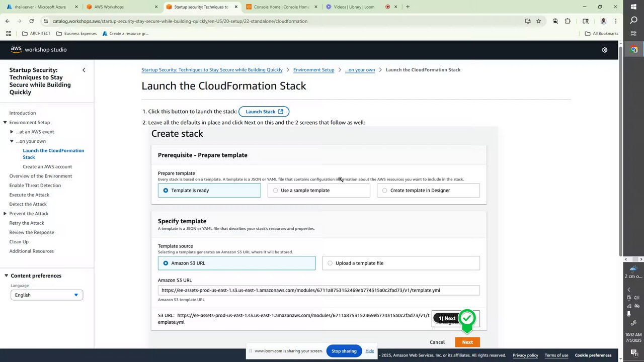Click the browser address bar
Image resolution: width=644 pixels, height=362 pixels.
pyautogui.click(x=282, y=21)
